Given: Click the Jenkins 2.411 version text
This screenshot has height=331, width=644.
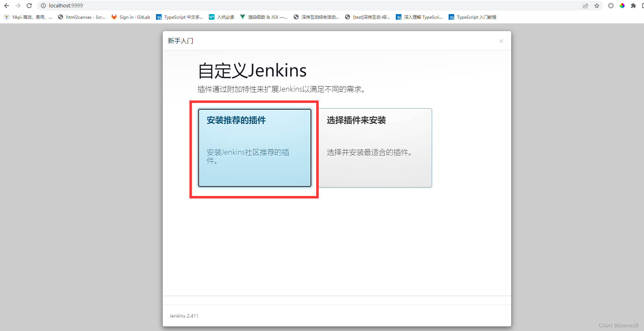Looking at the screenshot, I should coord(184,316).
